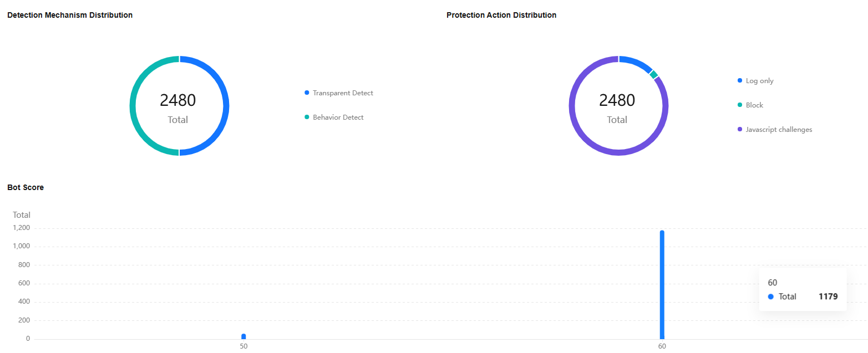This screenshot has height=353, width=868.
Task: Hide Javascript challenges legend series
Action: click(779, 130)
